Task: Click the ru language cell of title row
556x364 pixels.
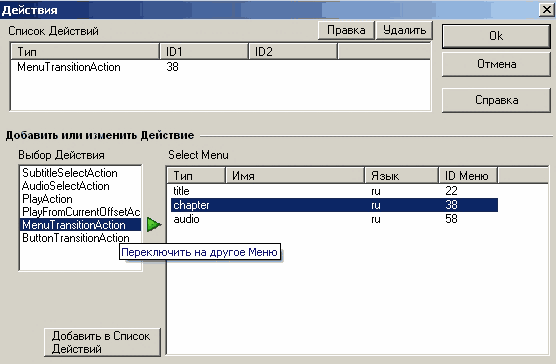Action: pos(376,191)
